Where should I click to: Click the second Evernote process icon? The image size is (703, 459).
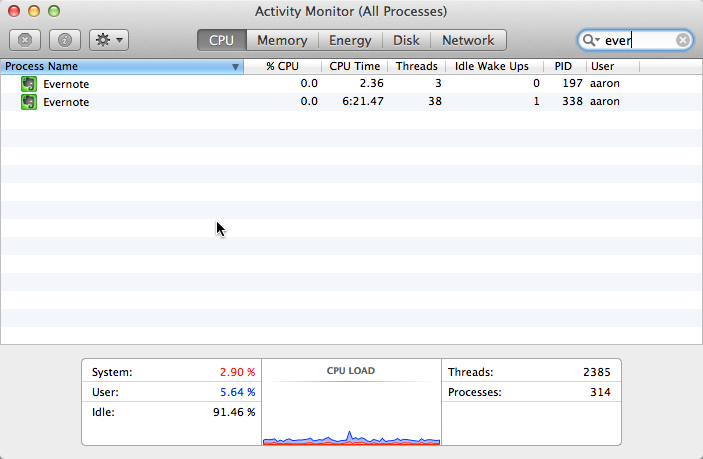click(x=29, y=102)
